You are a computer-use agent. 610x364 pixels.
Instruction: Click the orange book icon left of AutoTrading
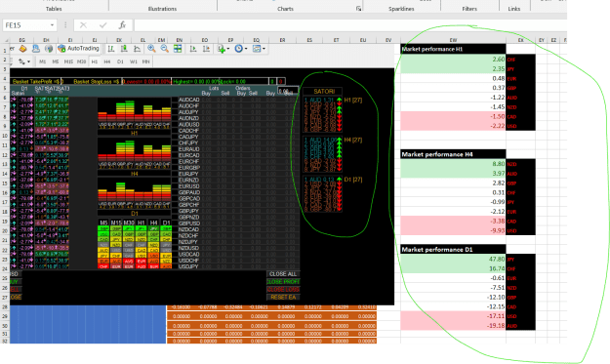[x=22, y=49]
